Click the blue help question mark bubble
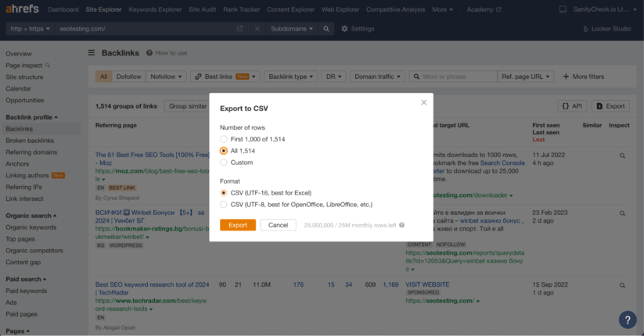The height and width of the screenshot is (336, 644). tap(628, 320)
